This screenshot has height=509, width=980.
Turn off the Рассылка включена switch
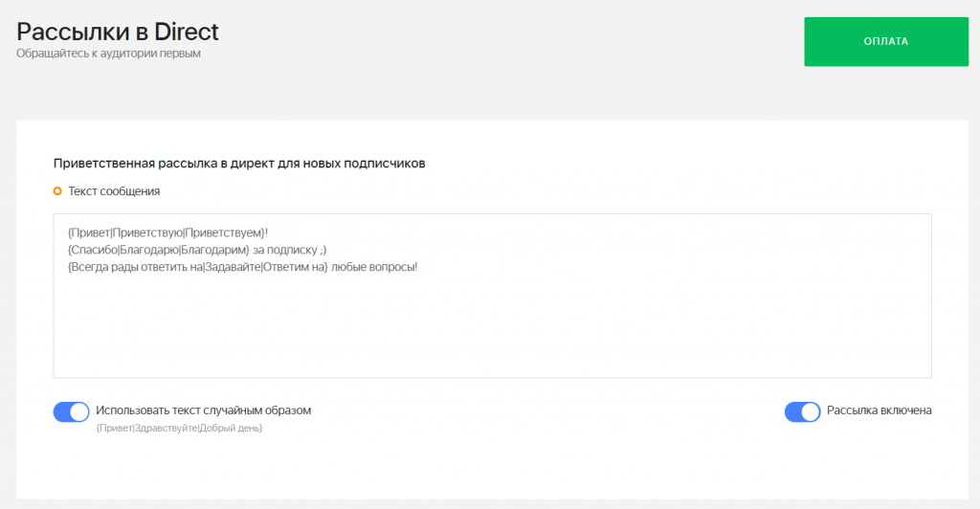[803, 411]
